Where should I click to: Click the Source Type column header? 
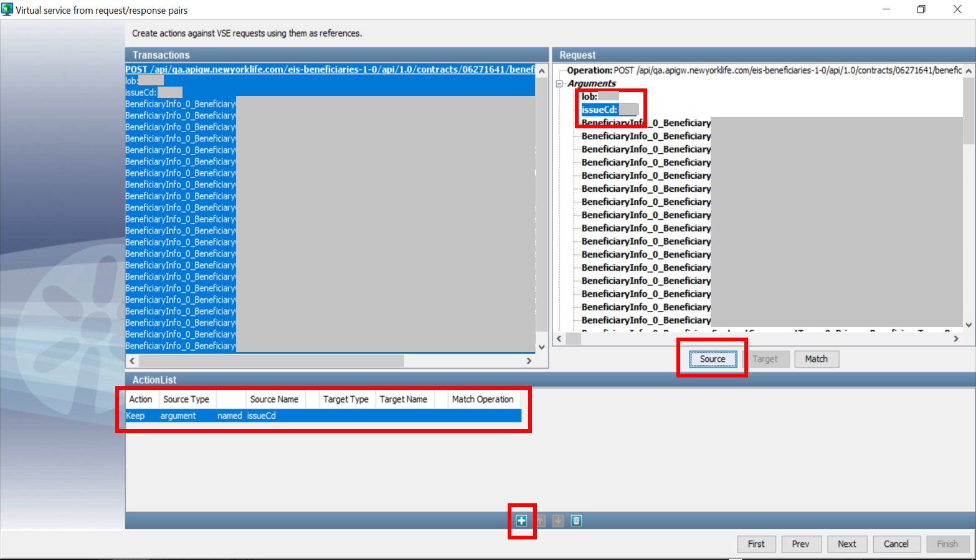(186, 399)
